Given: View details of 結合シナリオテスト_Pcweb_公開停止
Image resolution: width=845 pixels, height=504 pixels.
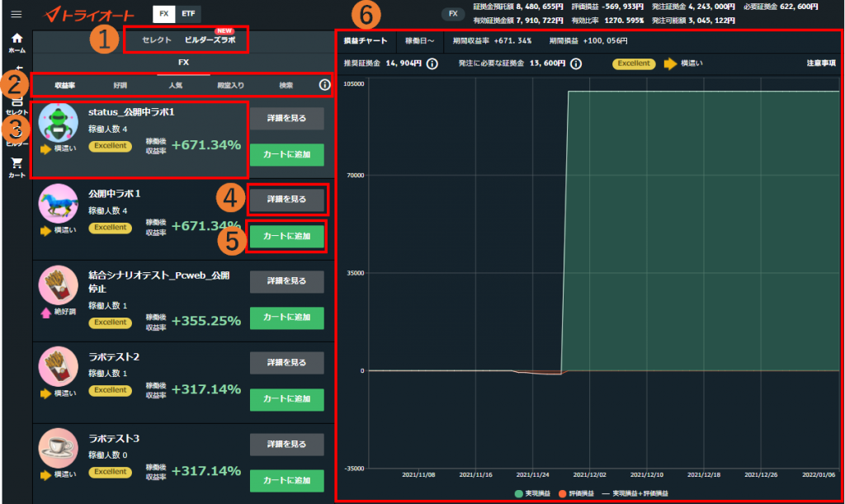Looking at the screenshot, I should (286, 281).
